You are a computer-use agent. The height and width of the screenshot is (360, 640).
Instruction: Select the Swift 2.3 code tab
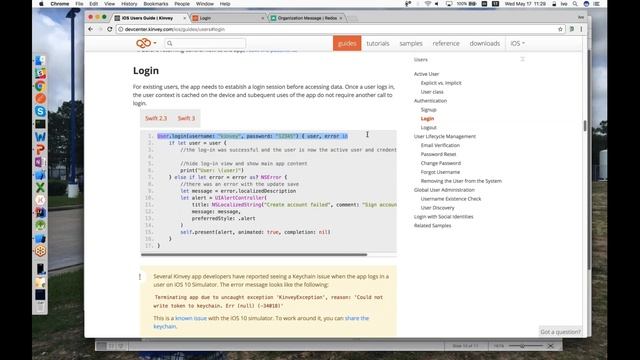(x=156, y=118)
